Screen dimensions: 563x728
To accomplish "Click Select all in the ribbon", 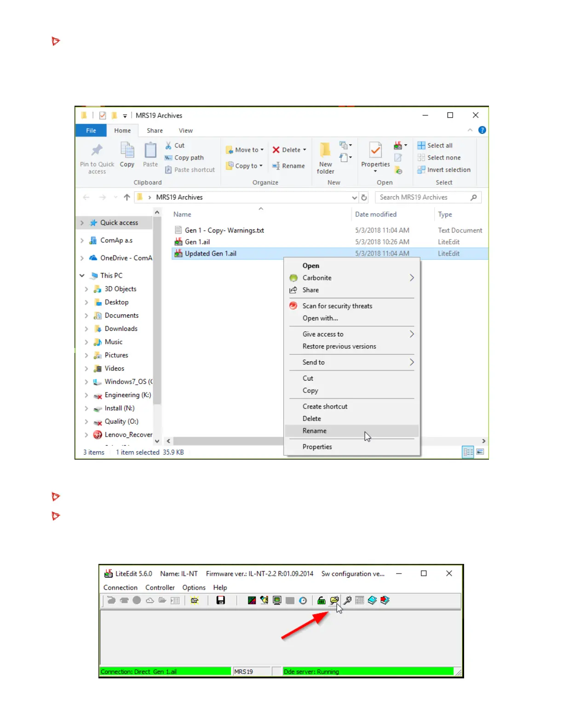I will point(435,146).
